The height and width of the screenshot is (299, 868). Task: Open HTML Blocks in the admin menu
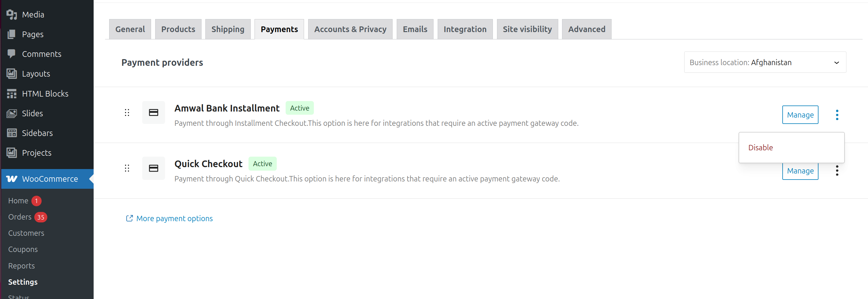pyautogui.click(x=45, y=93)
